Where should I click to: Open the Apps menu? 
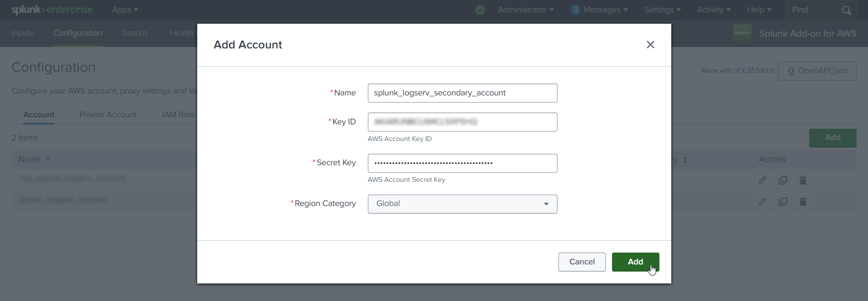(125, 10)
